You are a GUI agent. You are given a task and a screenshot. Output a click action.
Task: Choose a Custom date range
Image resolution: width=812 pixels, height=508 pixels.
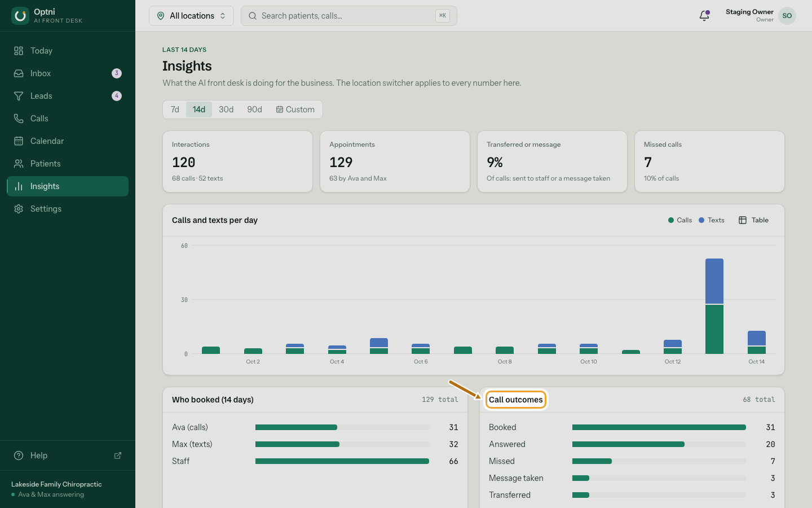(x=295, y=110)
